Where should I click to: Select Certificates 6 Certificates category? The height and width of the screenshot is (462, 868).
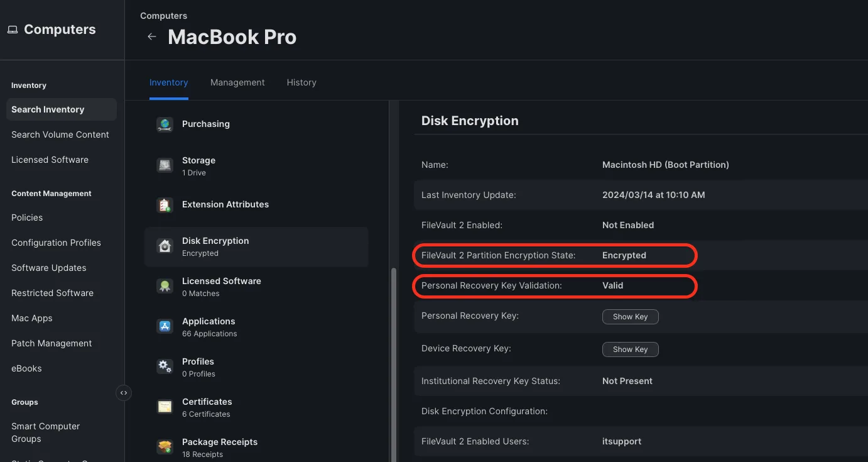pos(256,407)
